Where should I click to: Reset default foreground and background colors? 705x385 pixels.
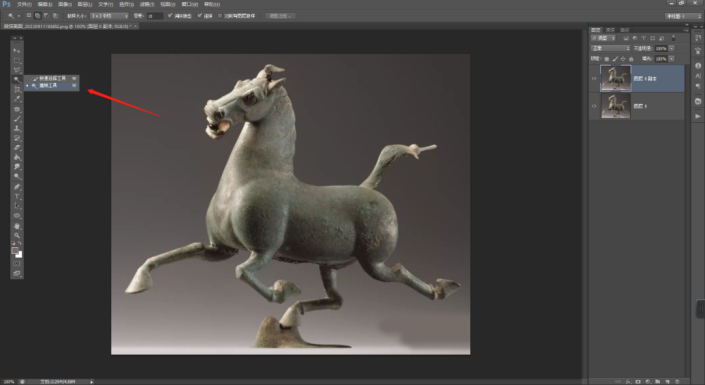pos(13,243)
